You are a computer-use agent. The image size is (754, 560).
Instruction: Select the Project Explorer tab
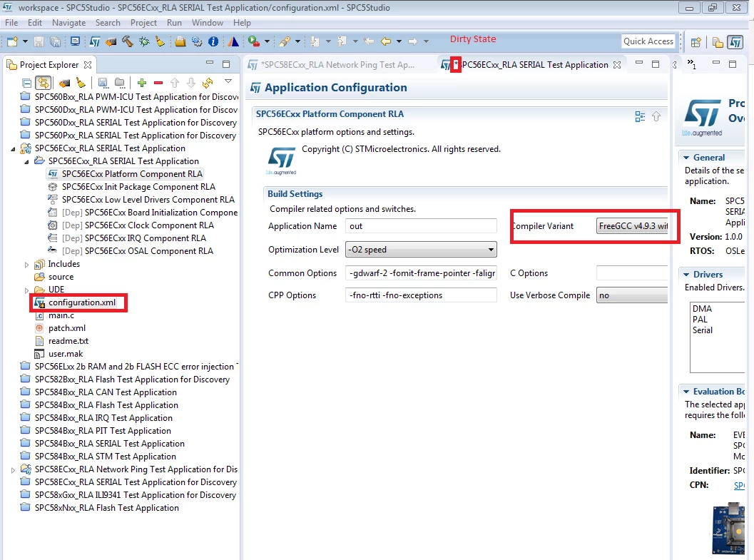(x=49, y=65)
